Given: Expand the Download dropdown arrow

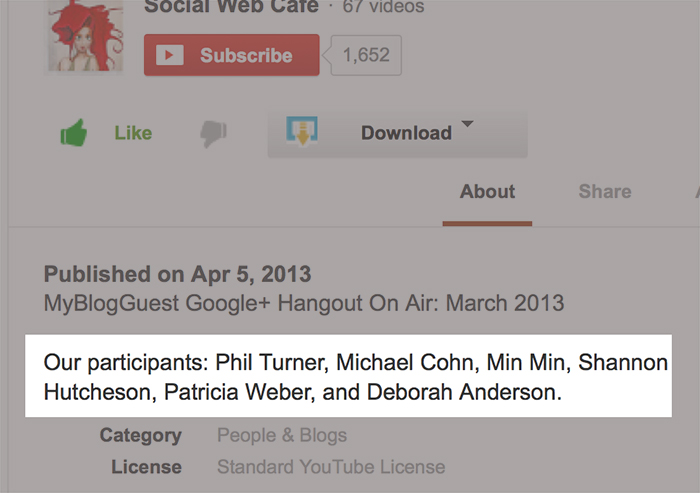Looking at the screenshot, I should pos(467,124).
